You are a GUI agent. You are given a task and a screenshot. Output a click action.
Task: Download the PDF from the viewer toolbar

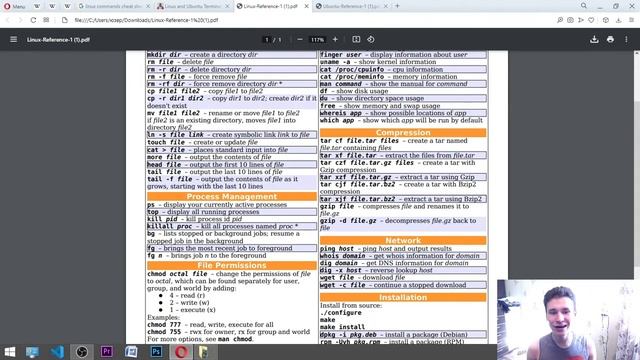click(594, 40)
